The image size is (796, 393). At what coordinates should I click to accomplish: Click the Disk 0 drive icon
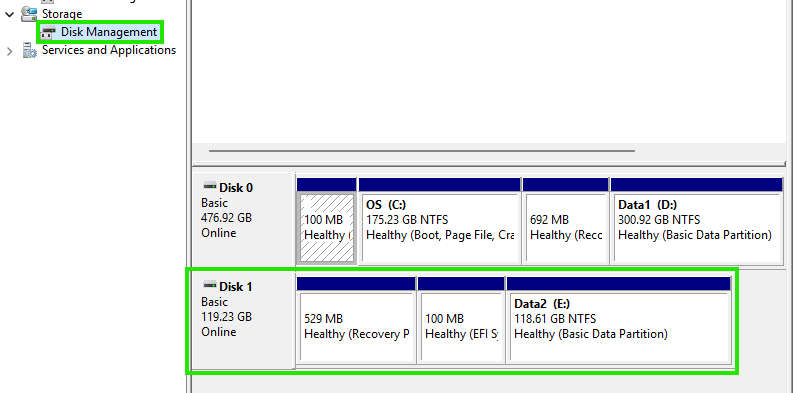click(x=210, y=186)
